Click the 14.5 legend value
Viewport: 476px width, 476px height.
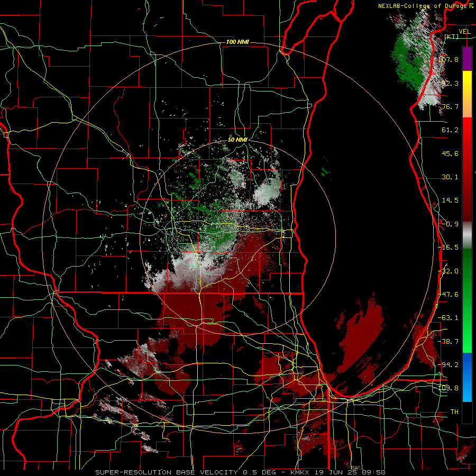[x=450, y=200]
